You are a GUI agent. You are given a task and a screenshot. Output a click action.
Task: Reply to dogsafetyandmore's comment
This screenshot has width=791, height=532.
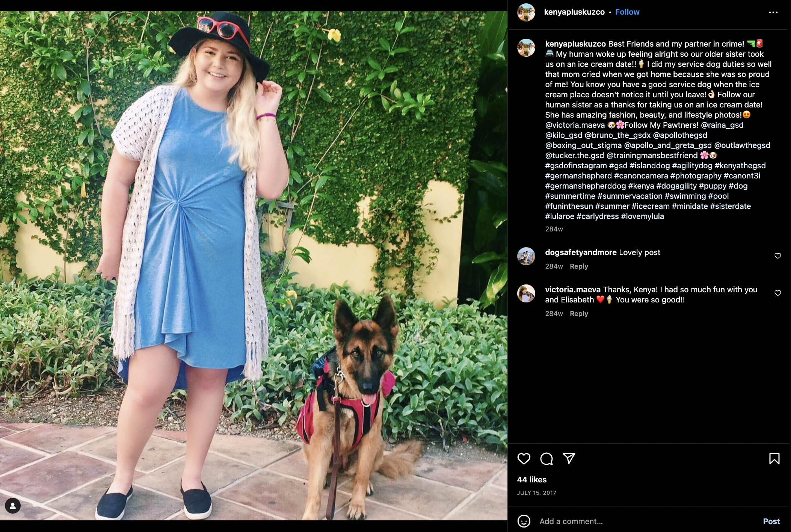point(579,266)
